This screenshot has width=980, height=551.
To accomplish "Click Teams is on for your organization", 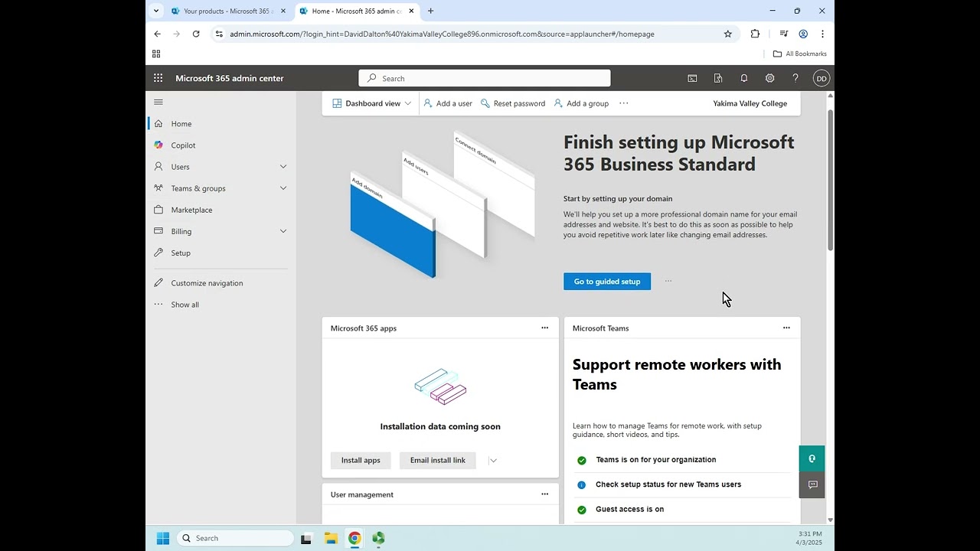I will click(x=656, y=460).
